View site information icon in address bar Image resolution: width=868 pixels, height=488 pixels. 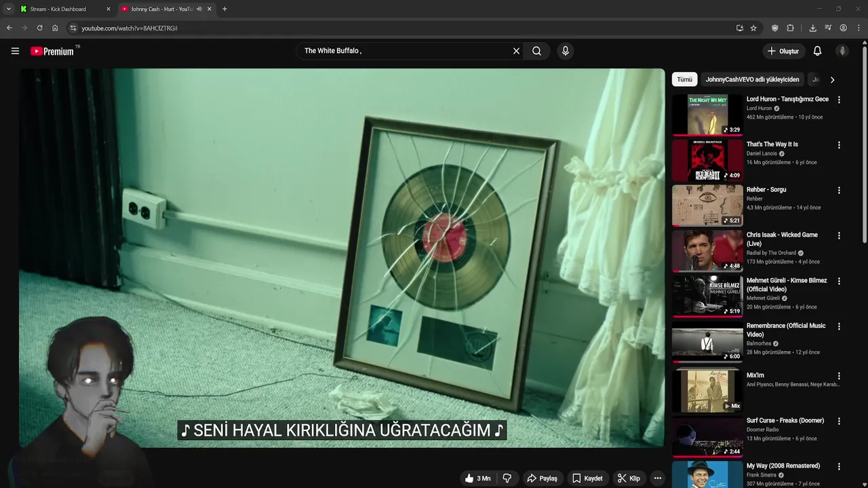tap(73, 28)
